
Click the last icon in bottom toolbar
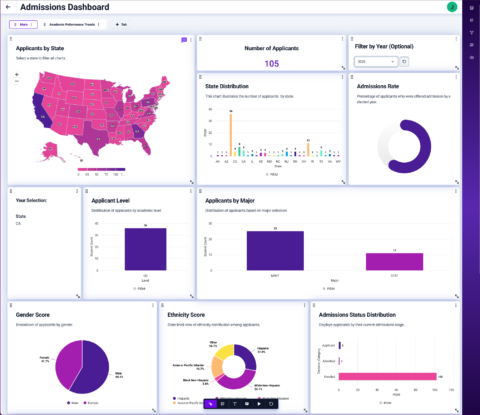pyautogui.click(x=271, y=404)
